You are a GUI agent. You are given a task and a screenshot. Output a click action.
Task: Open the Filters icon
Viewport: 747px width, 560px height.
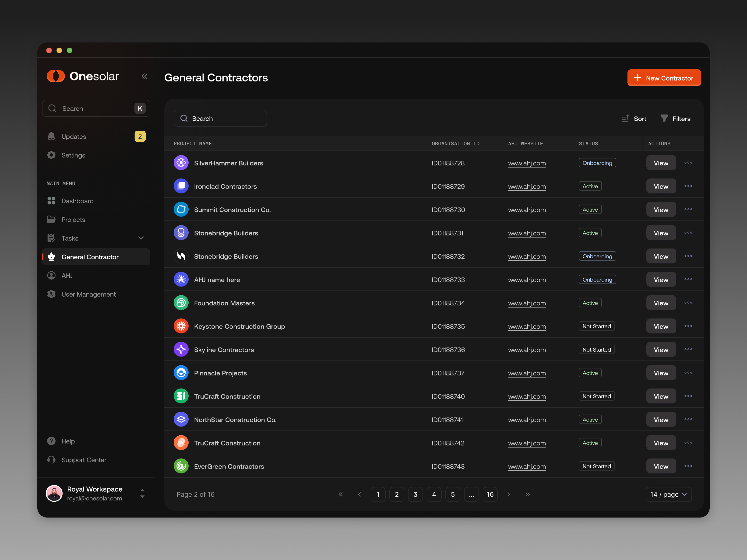click(664, 119)
